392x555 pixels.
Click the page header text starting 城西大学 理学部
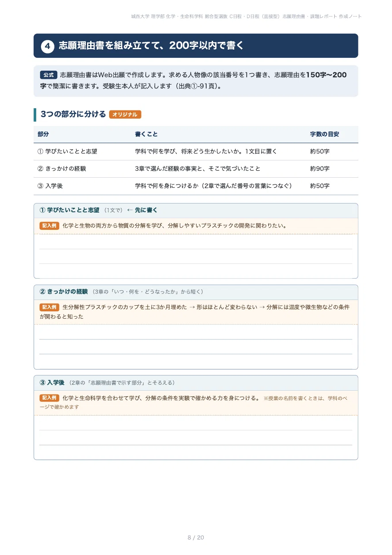click(x=246, y=16)
